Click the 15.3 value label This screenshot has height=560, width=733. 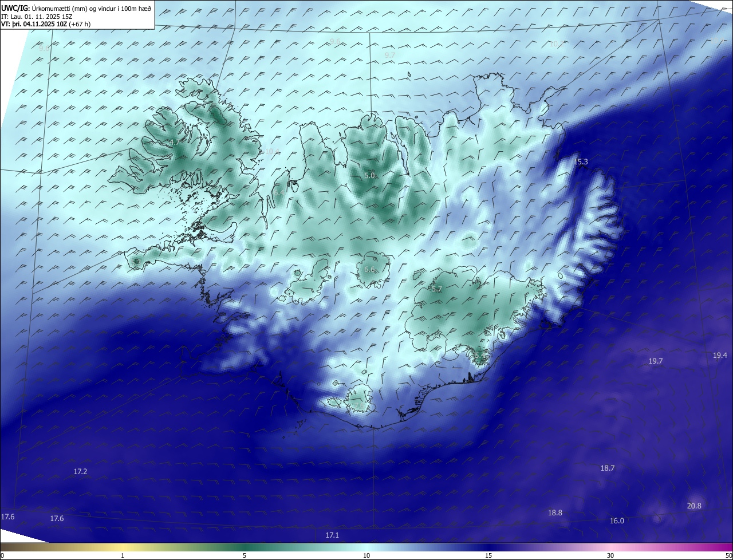click(581, 162)
